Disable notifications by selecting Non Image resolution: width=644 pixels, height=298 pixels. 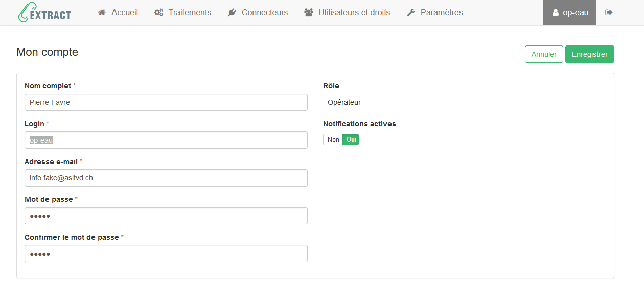(333, 139)
